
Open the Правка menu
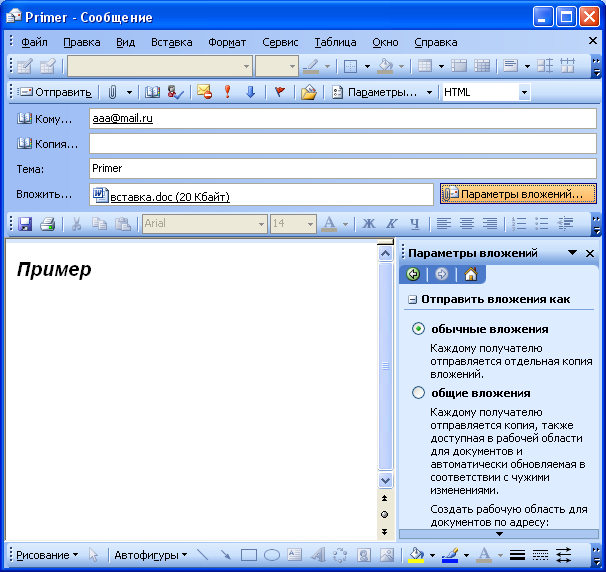(82, 42)
